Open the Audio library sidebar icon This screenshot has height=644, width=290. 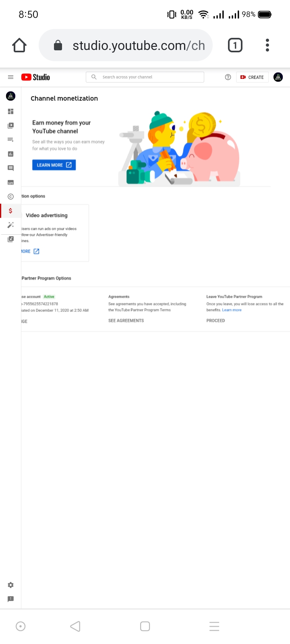click(x=11, y=239)
